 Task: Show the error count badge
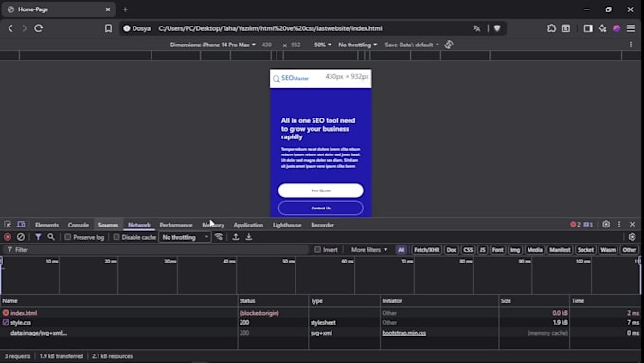[575, 225]
